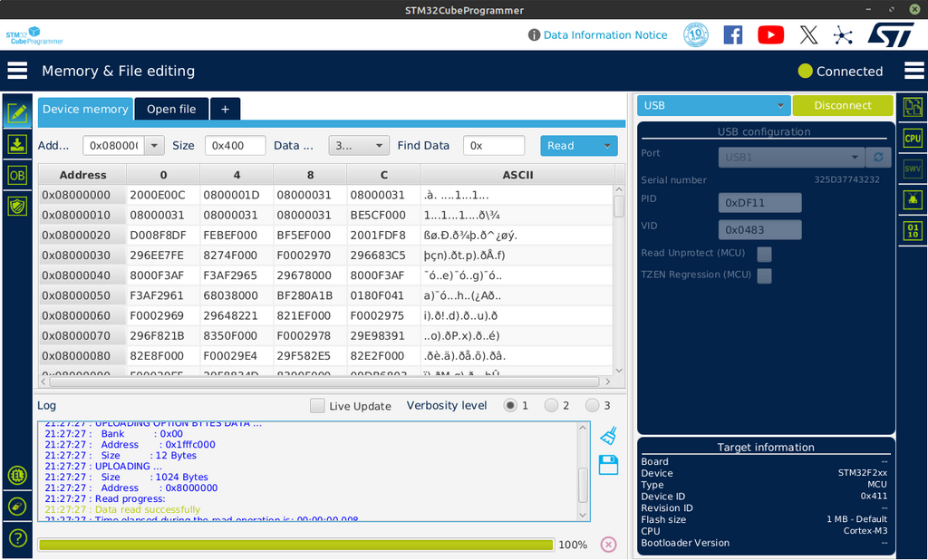Click the erase chip icon in left sidebar
Screen dimensions: 928x560
[18, 507]
